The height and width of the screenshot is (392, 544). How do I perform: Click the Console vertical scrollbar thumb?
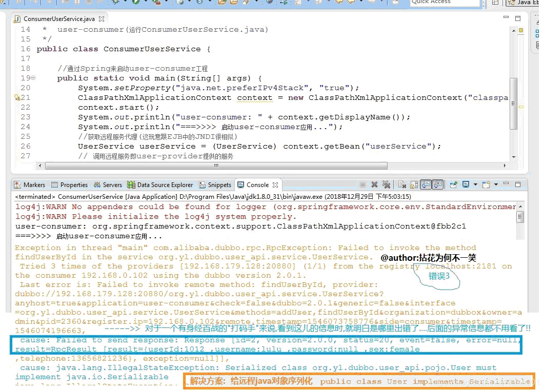tap(520, 217)
